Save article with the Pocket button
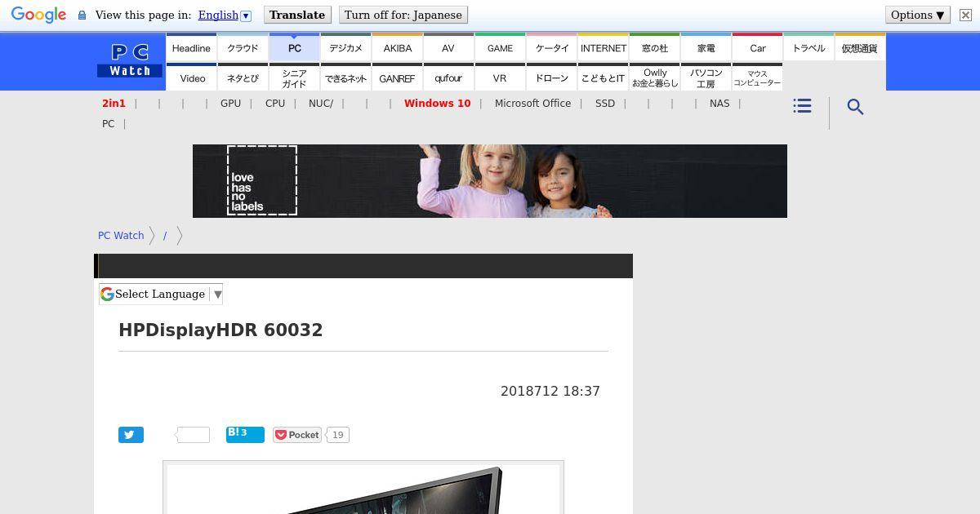 (296, 435)
